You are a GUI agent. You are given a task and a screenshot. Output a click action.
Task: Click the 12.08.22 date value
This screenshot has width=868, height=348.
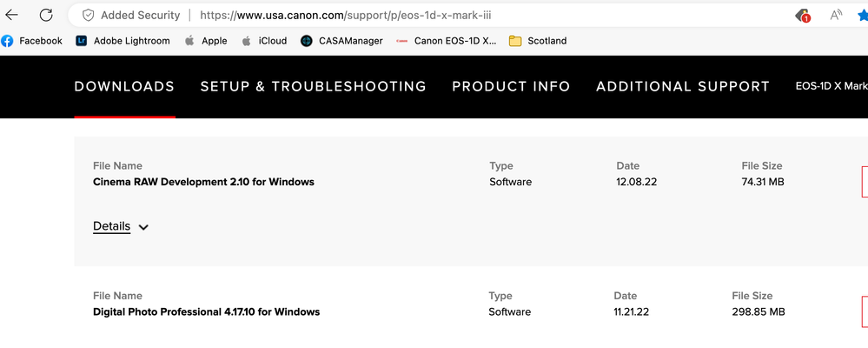tap(637, 182)
